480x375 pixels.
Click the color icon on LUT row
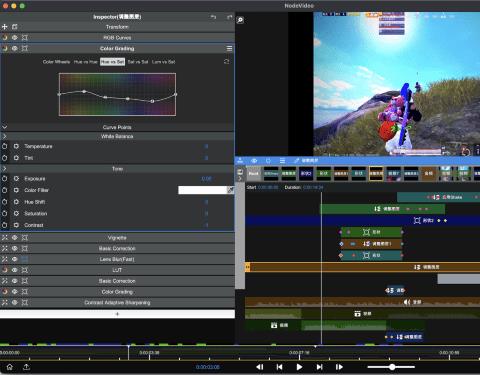5,270
